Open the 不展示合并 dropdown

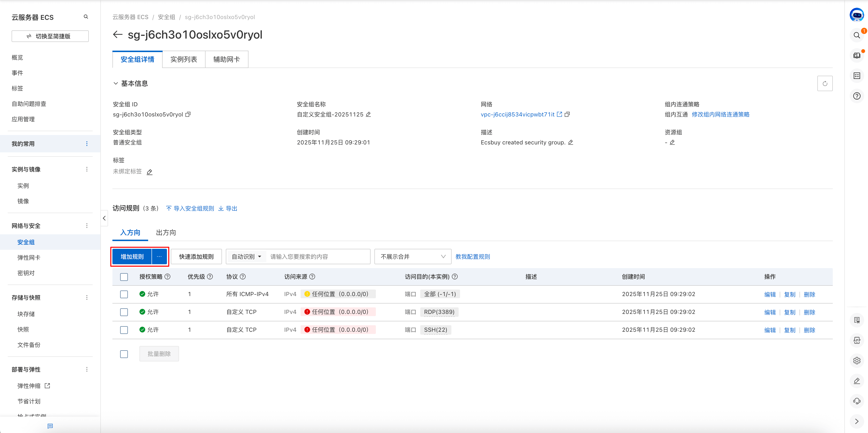click(x=413, y=257)
